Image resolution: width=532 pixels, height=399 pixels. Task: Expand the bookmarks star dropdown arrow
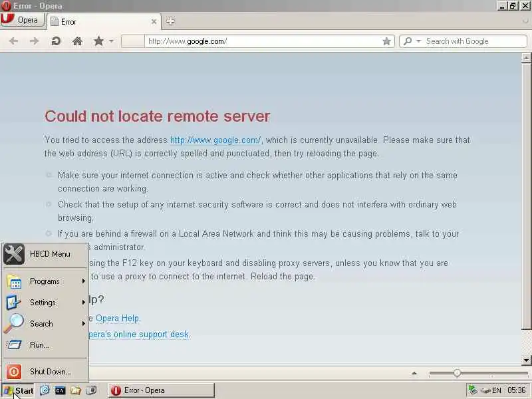(111, 41)
